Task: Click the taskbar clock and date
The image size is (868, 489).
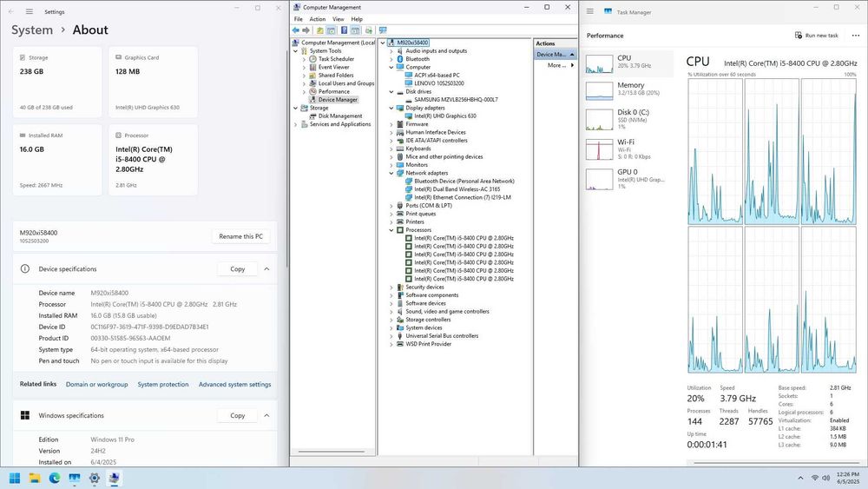Action: click(847, 478)
